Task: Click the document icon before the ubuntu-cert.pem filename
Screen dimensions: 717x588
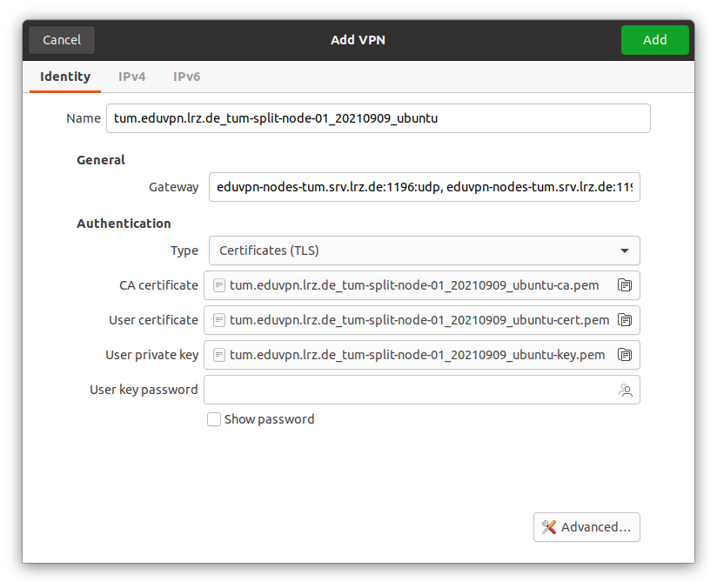Action: coord(219,320)
